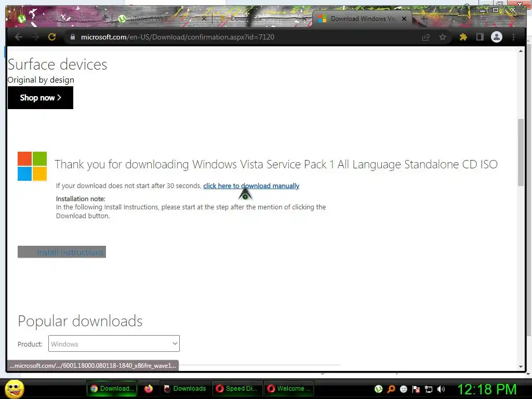The width and height of the screenshot is (532, 399).
Task: Click the browser forward arrow
Action: click(35, 37)
